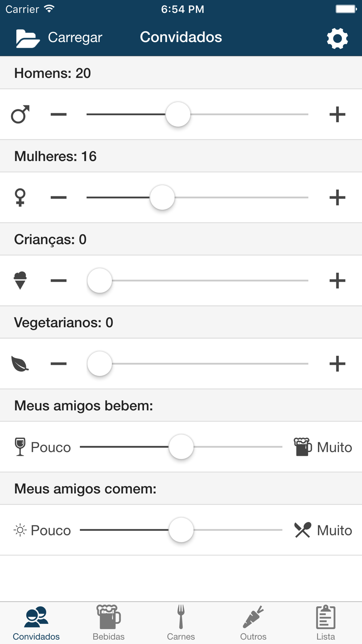The height and width of the screenshot is (644, 362).
Task: Open the Carnes tab
Action: coord(181,623)
